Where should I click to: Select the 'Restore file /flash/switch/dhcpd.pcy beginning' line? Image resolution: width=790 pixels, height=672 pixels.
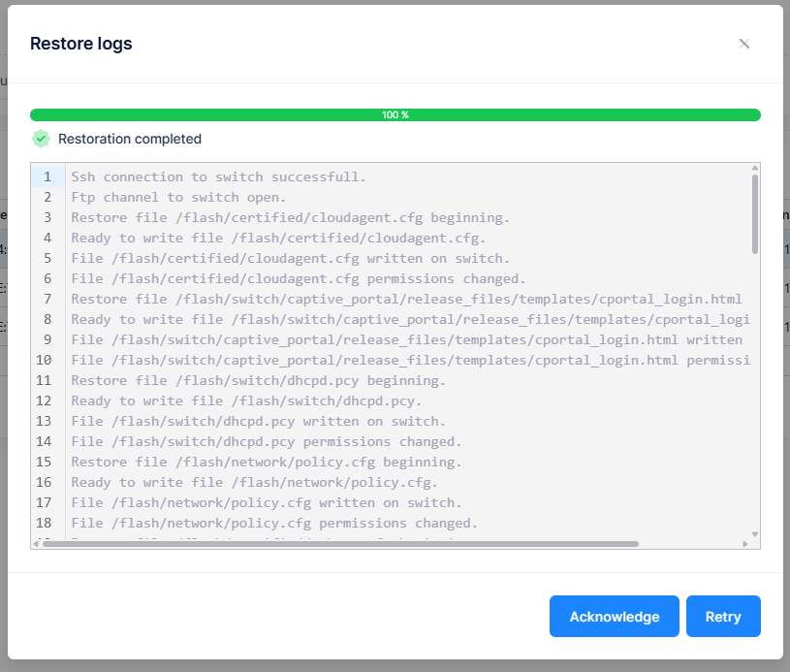[x=258, y=381]
